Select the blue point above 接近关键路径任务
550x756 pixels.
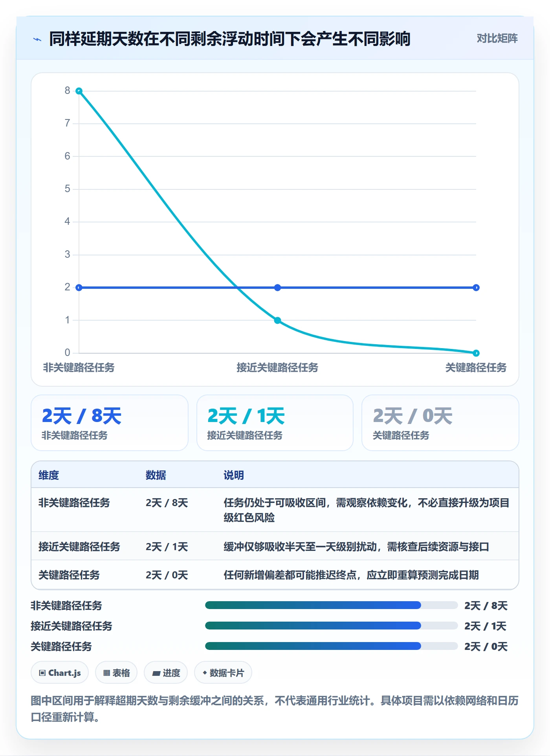277,288
